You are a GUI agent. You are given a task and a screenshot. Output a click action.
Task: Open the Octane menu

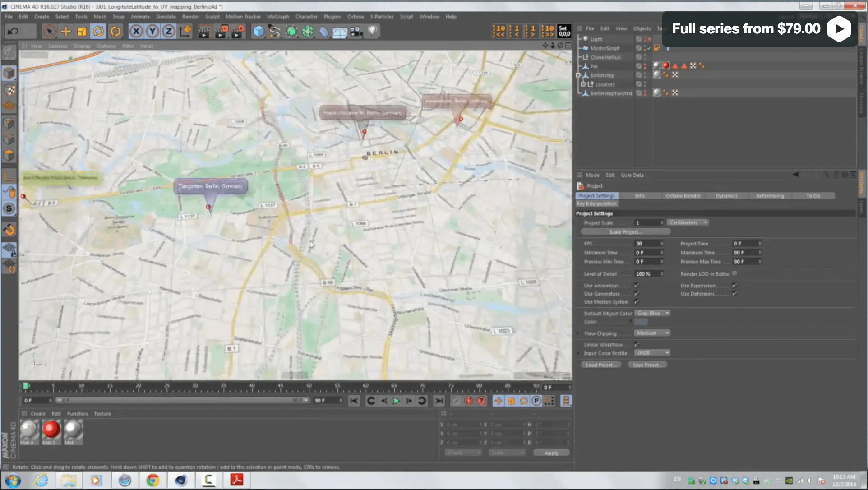356,17
